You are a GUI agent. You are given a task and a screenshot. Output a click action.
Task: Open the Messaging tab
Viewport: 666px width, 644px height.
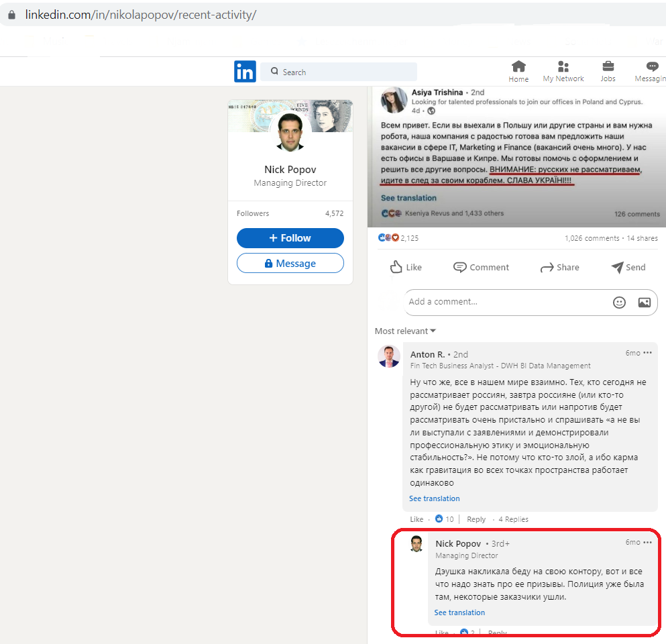[x=651, y=71]
